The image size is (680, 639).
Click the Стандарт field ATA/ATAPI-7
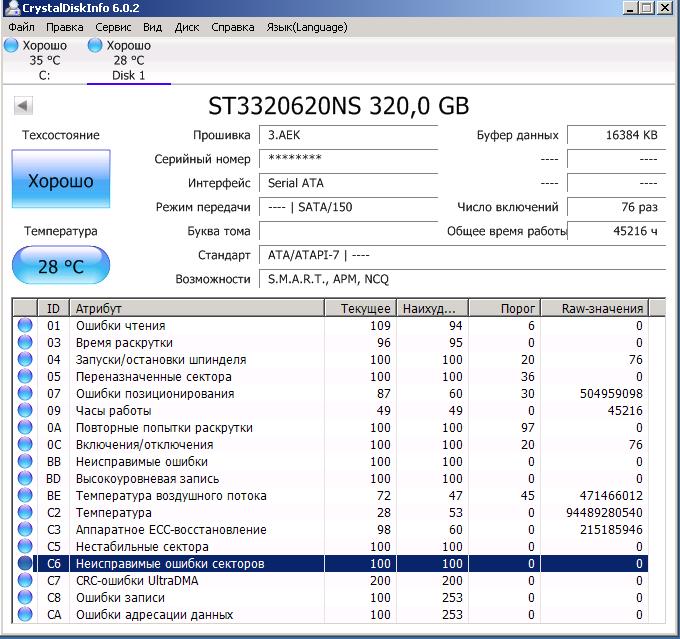coord(462,255)
